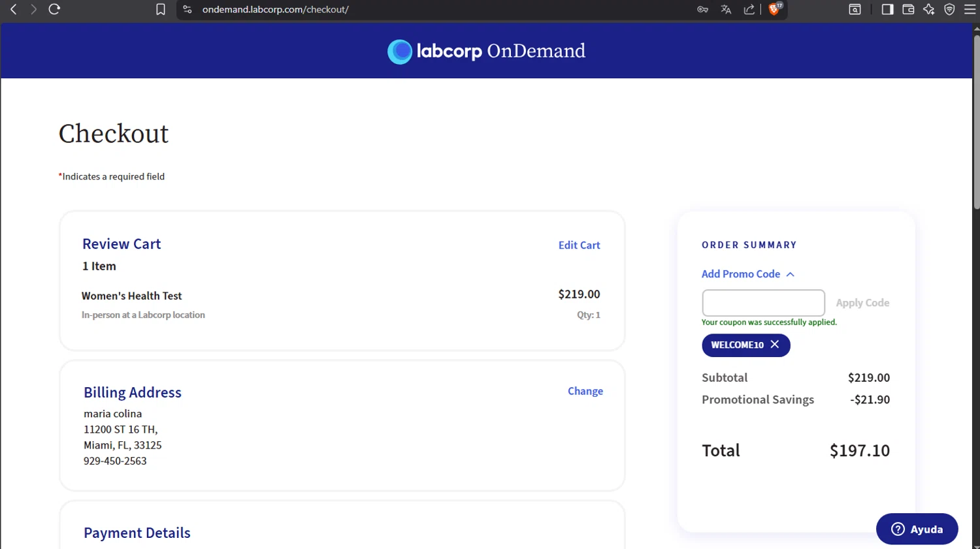
Task: Click the Add Promo Code link
Action: click(741, 274)
